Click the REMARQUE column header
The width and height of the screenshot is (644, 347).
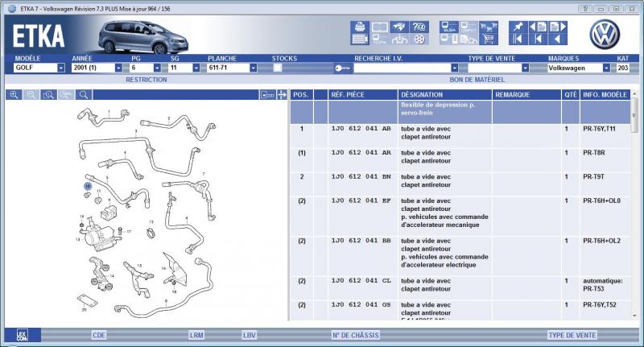pyautogui.click(x=526, y=95)
